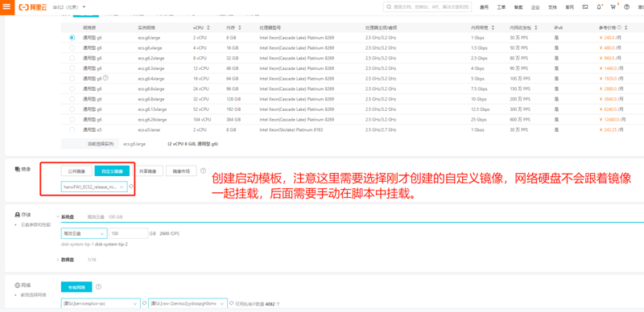Select the ecs.g6.large instance radio button

click(72, 37)
